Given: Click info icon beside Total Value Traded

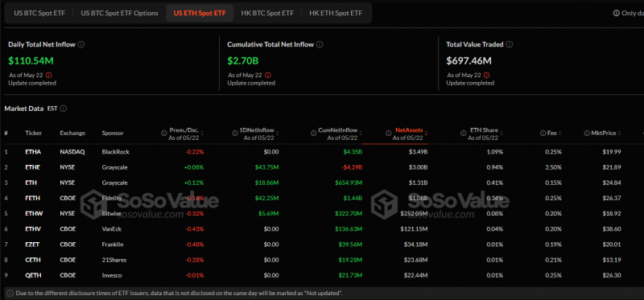Looking at the screenshot, I should (x=510, y=44).
